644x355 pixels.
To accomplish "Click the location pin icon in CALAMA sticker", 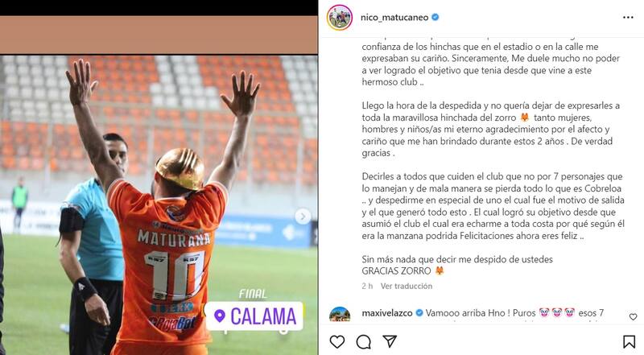I will tap(220, 316).
